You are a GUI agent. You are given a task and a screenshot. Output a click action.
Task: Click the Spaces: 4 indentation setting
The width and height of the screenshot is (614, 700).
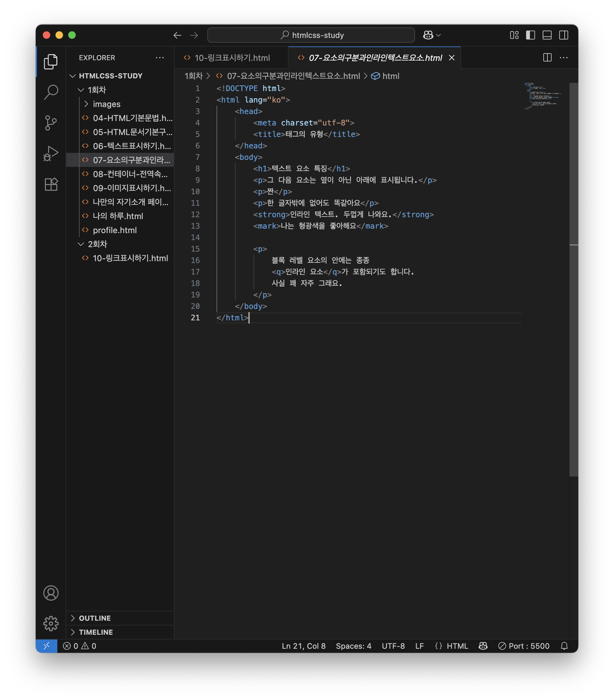coord(353,646)
